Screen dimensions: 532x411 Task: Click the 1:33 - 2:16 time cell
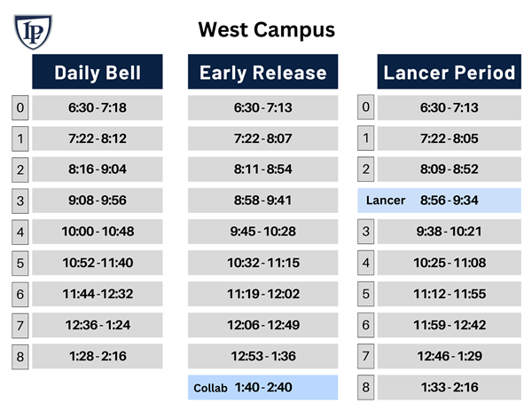coord(450,387)
